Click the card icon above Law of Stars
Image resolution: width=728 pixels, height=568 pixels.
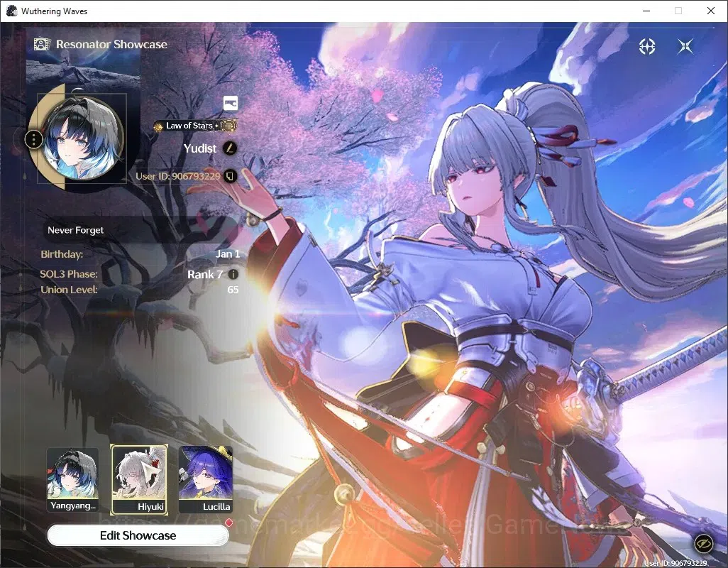(231, 103)
